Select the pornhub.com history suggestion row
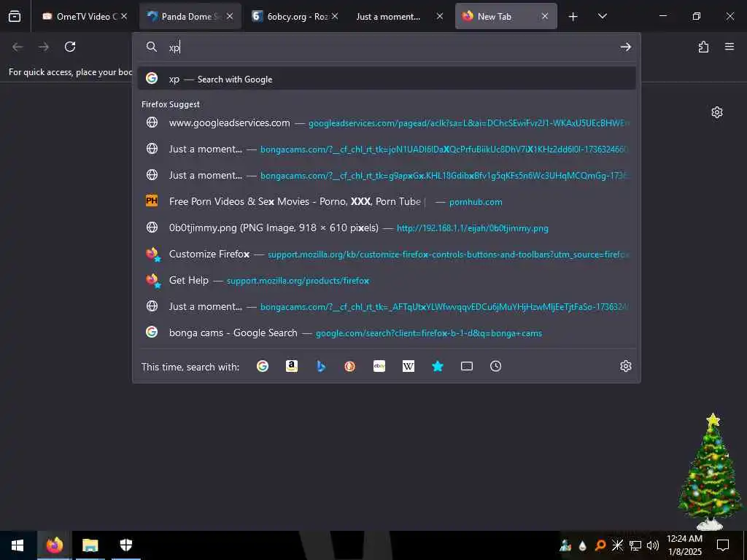The image size is (747, 560). (x=387, y=201)
